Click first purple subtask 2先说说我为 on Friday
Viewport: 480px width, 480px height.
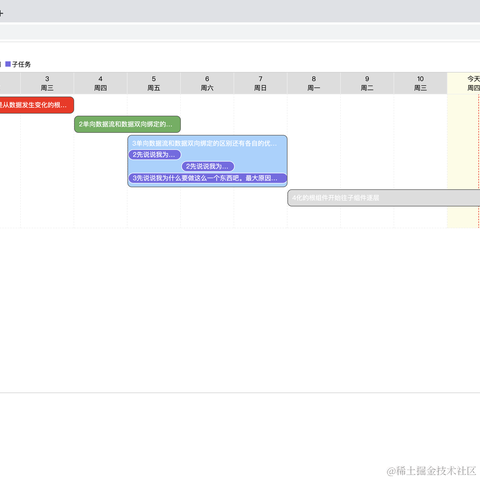point(155,155)
